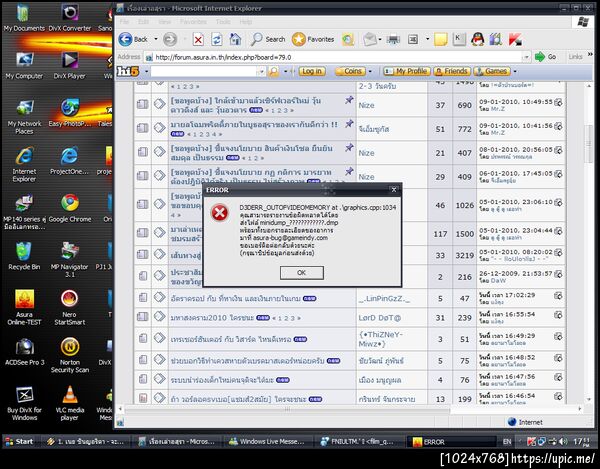Open Norton Security Scan desktop icon
This screenshot has height=469, width=600.
tap(70, 355)
